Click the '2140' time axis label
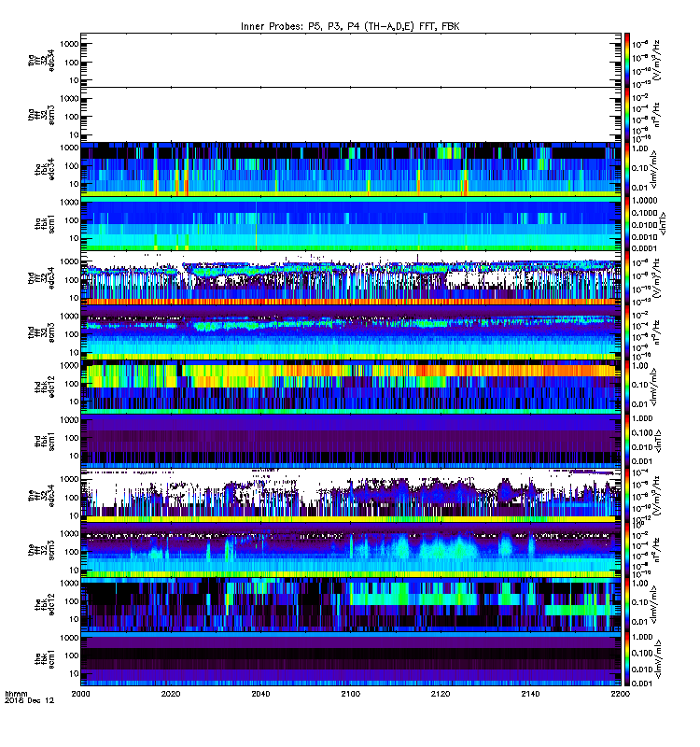700x747 pixels. [530, 694]
